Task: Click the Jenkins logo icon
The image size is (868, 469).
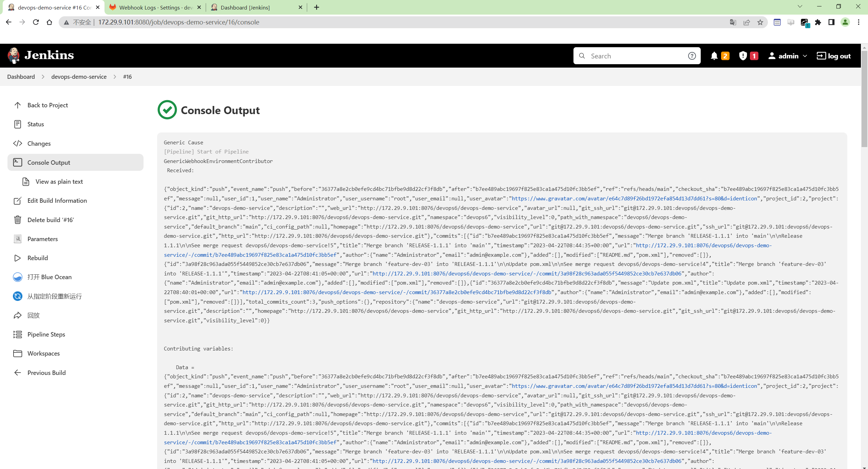Action: [14, 55]
